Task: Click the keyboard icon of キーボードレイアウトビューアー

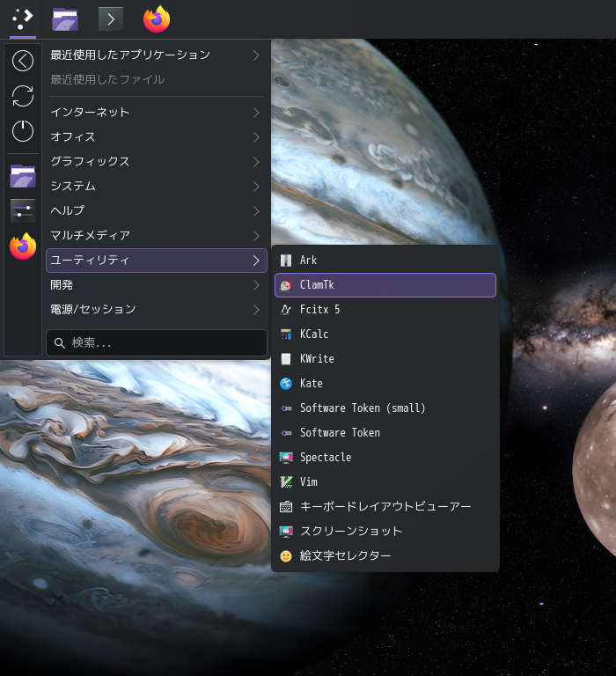Action: tap(286, 507)
